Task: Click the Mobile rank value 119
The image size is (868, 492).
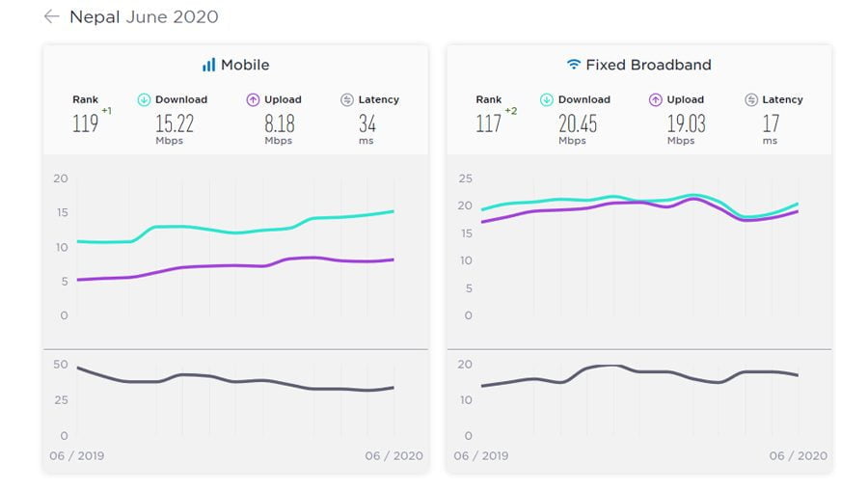Action: (86, 123)
